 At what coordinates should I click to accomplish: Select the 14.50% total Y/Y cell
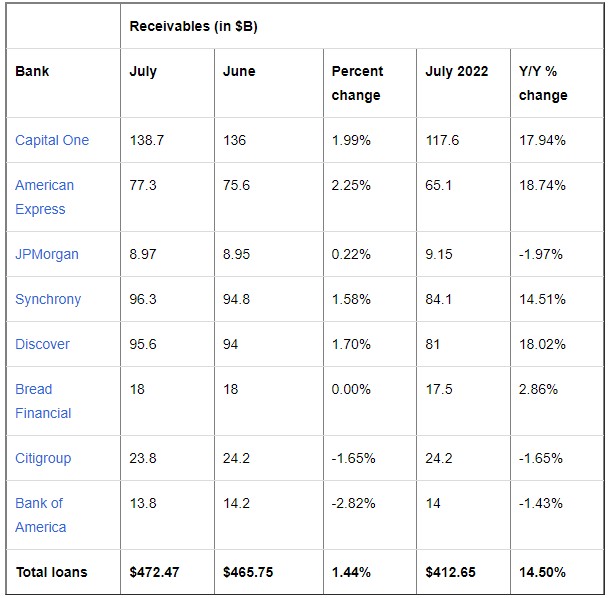[542, 572]
